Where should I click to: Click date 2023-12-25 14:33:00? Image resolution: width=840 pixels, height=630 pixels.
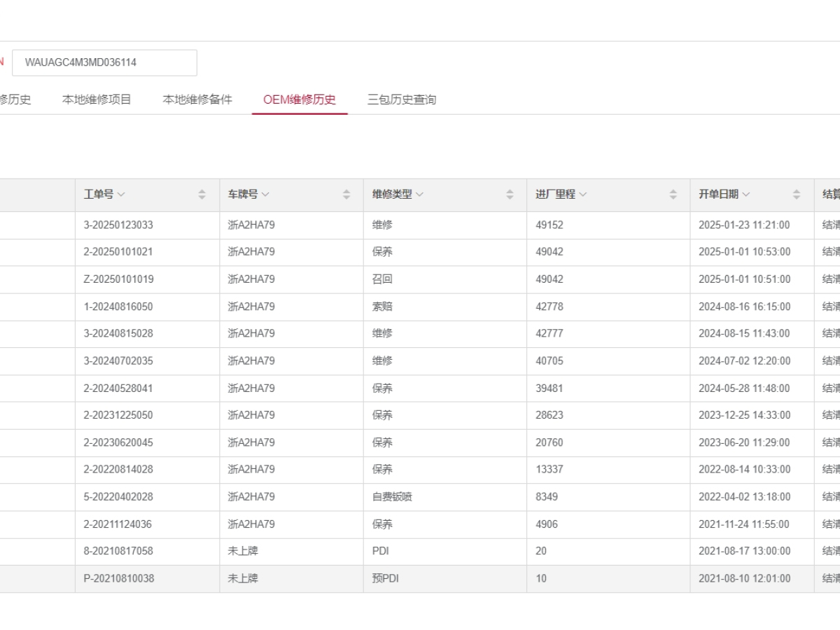coord(744,415)
